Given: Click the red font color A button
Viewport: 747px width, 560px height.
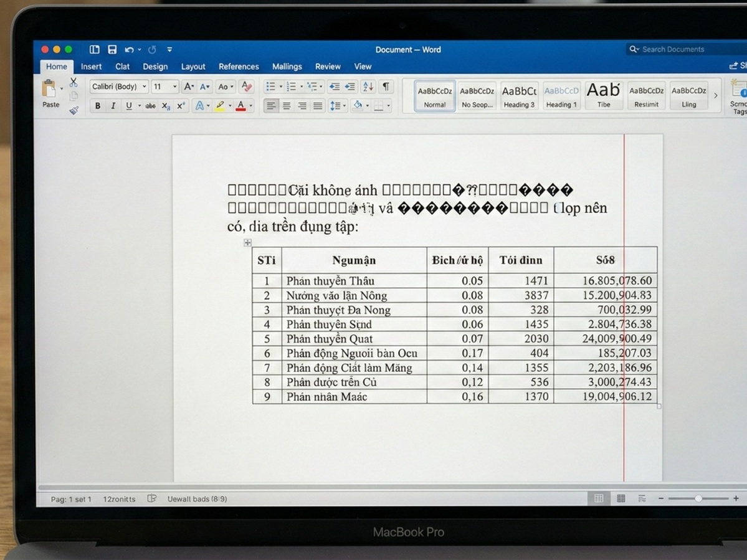Looking at the screenshot, I should (x=241, y=106).
